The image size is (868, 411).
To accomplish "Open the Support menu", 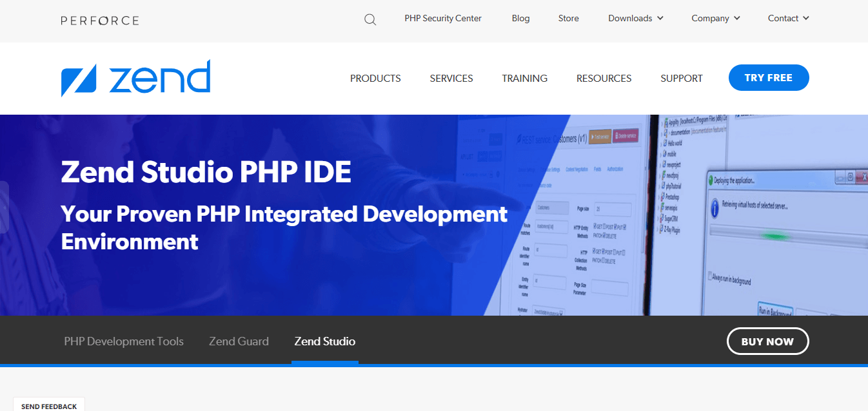I will (x=682, y=79).
